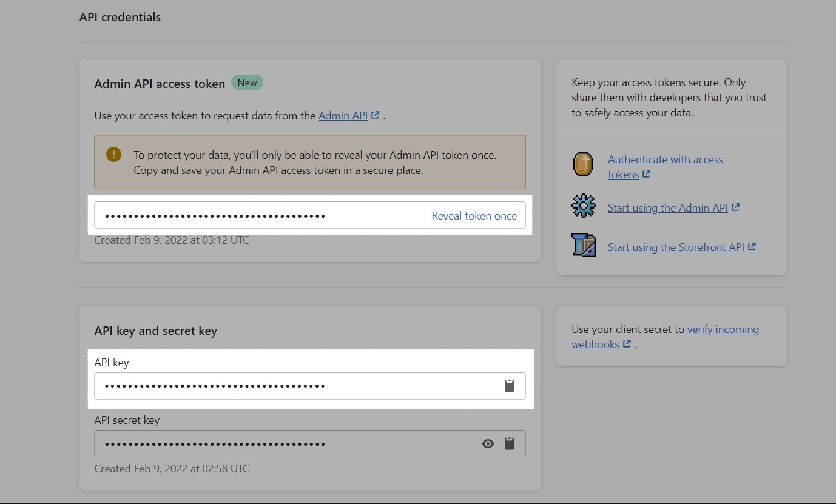This screenshot has width=836, height=504.
Task: Click the external link icon after verify incoming webhooks
Action: [x=627, y=344]
